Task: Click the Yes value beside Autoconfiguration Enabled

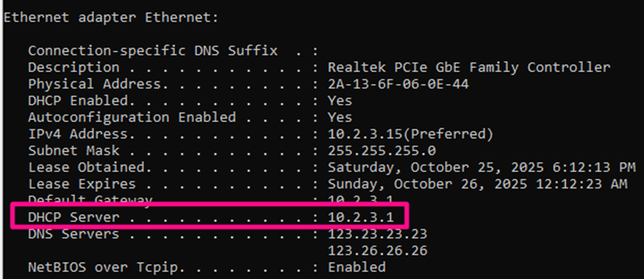Action: pos(340,117)
